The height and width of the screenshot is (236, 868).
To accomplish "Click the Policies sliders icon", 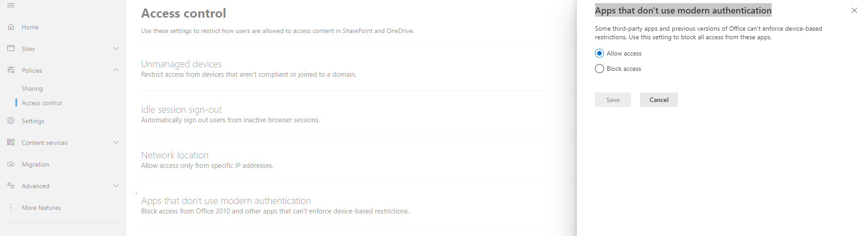I will tap(11, 70).
